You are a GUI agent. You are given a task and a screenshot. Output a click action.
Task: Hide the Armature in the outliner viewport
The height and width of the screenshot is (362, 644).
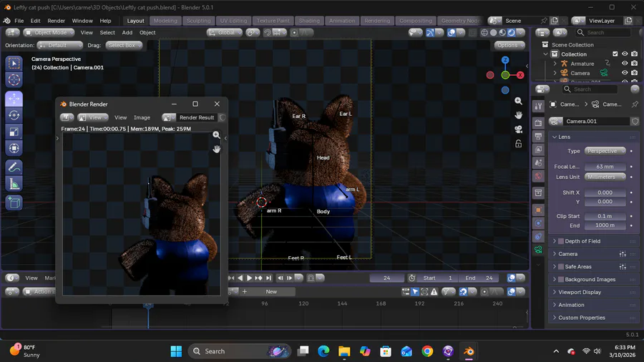pos(624,64)
